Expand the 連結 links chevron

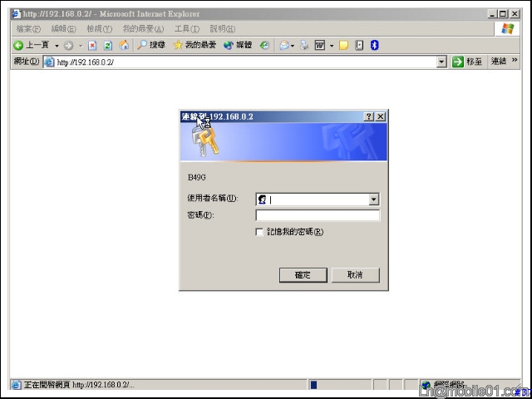(x=515, y=60)
